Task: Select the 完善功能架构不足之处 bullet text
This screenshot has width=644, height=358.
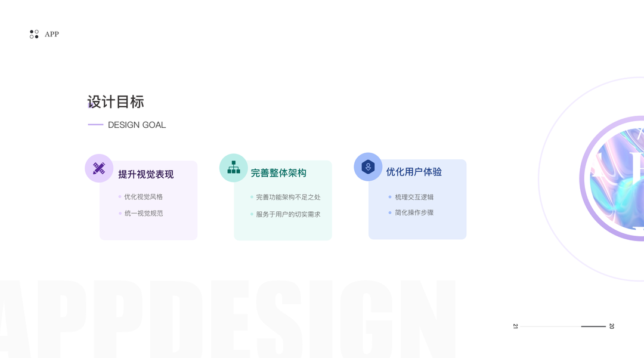Action: tap(288, 197)
